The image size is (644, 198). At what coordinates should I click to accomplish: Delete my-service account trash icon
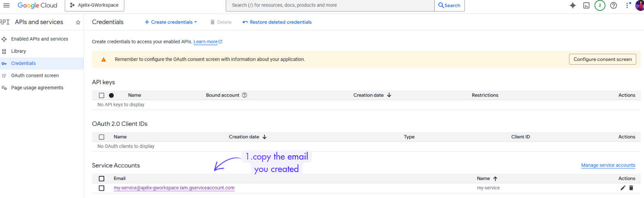[x=631, y=188]
